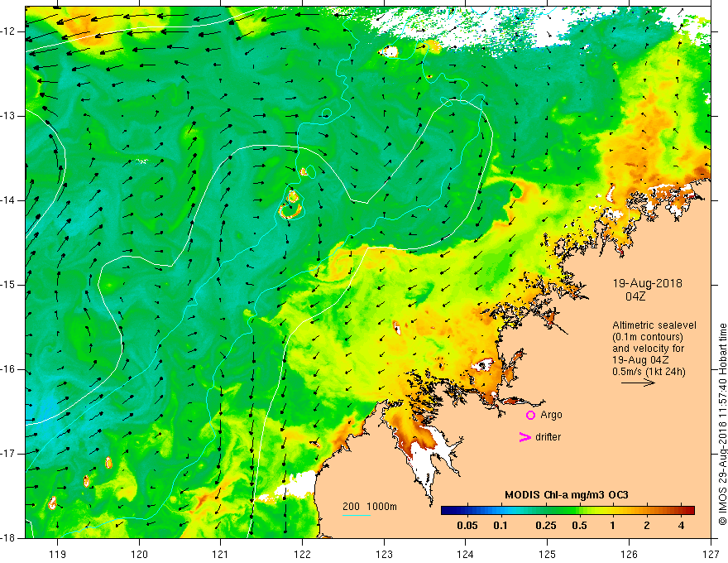This screenshot has height=563, width=728.
Task: Click the 'MODIS Chl-a mg/m3 OC3' title
Action: click(x=567, y=495)
